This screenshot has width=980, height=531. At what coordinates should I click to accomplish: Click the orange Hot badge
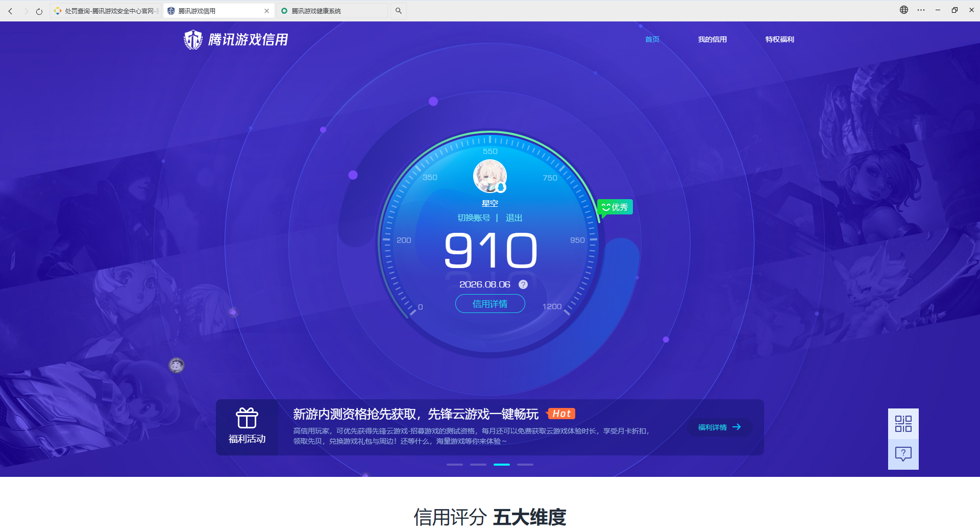tap(561, 414)
